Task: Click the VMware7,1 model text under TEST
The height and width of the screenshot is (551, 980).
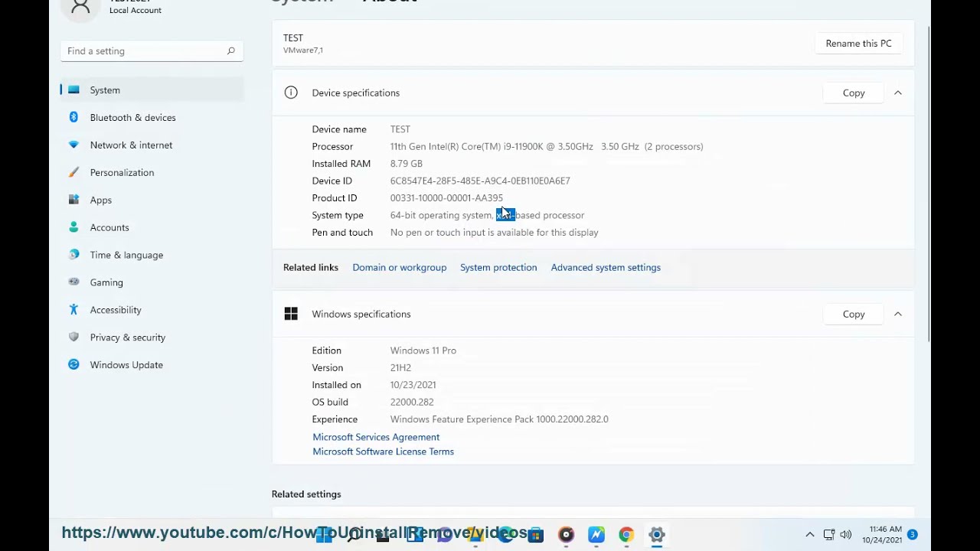Action: [x=303, y=51]
